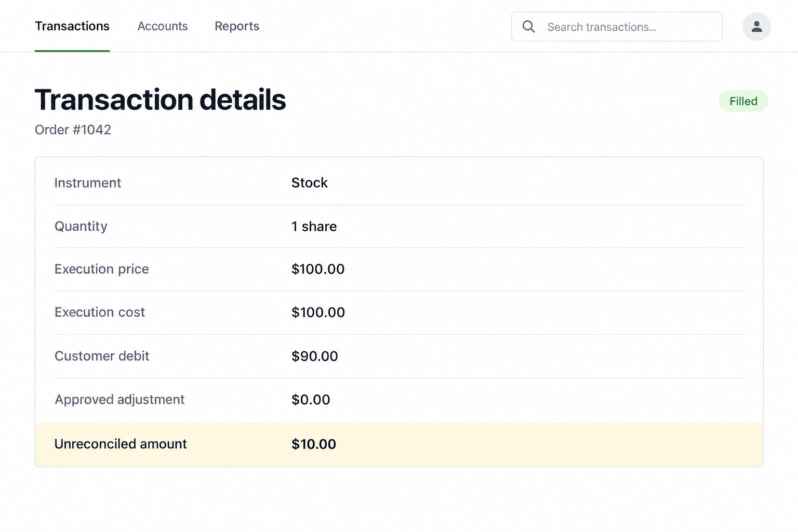Open the Accounts tab

click(163, 26)
